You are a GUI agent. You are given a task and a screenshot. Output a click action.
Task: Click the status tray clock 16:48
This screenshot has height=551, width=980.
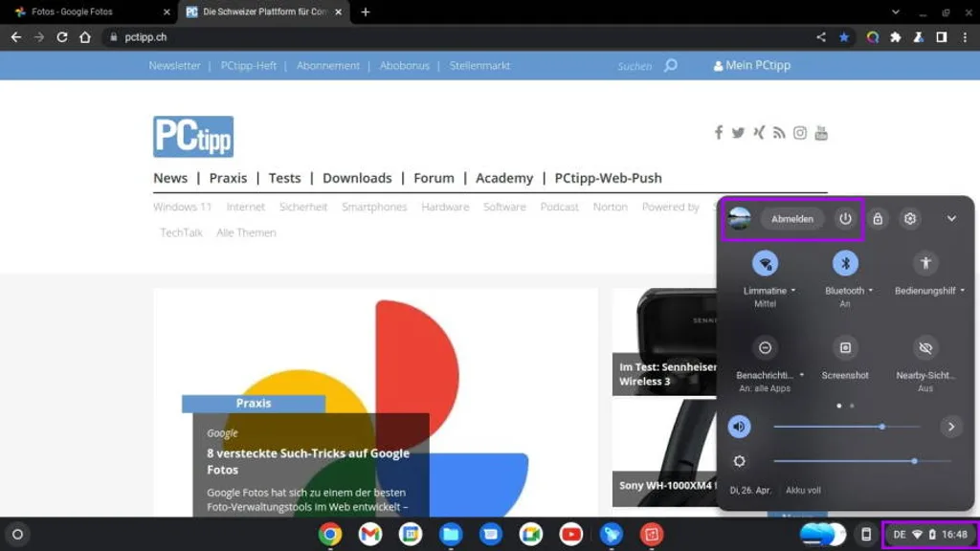[x=954, y=534]
